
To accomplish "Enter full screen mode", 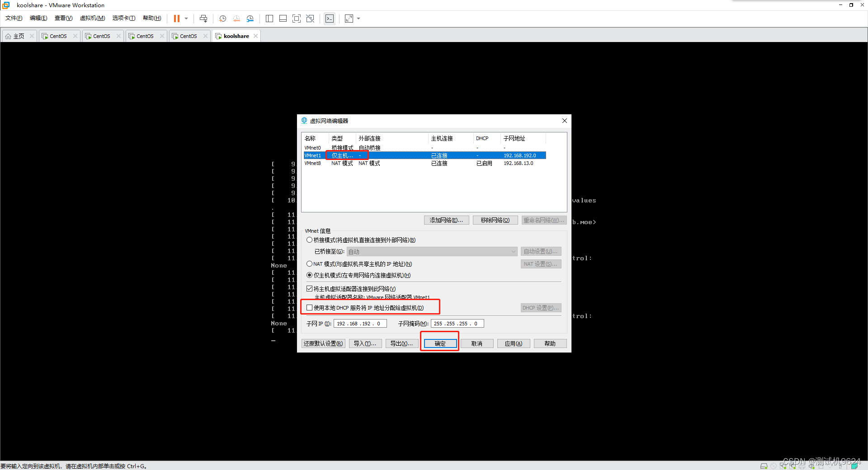I will click(297, 19).
